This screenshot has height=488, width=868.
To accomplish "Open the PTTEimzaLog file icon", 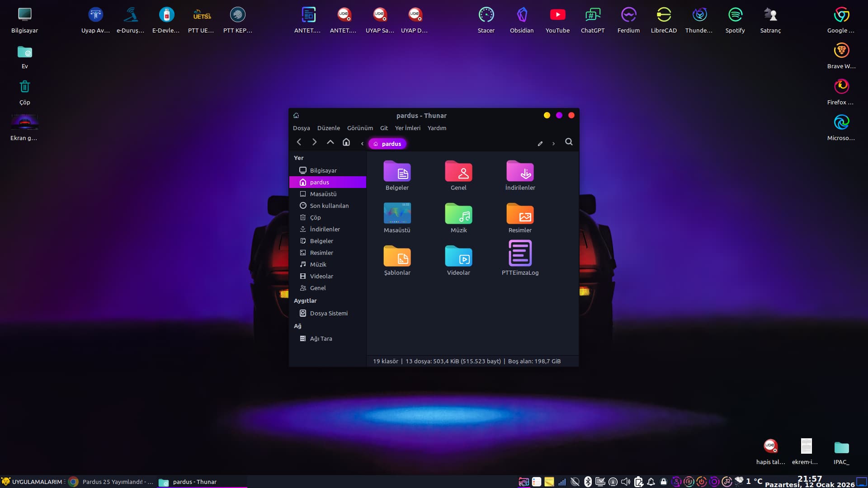I will tap(520, 253).
